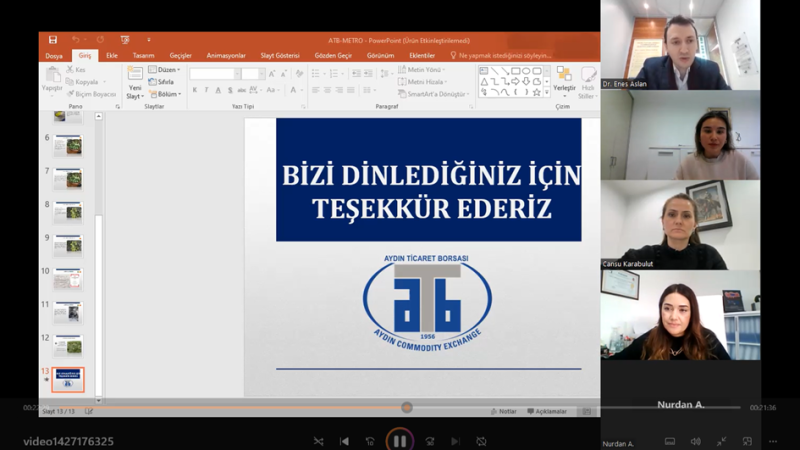Click the decrease font size icon
The height and width of the screenshot is (450, 800).
pos(284,74)
